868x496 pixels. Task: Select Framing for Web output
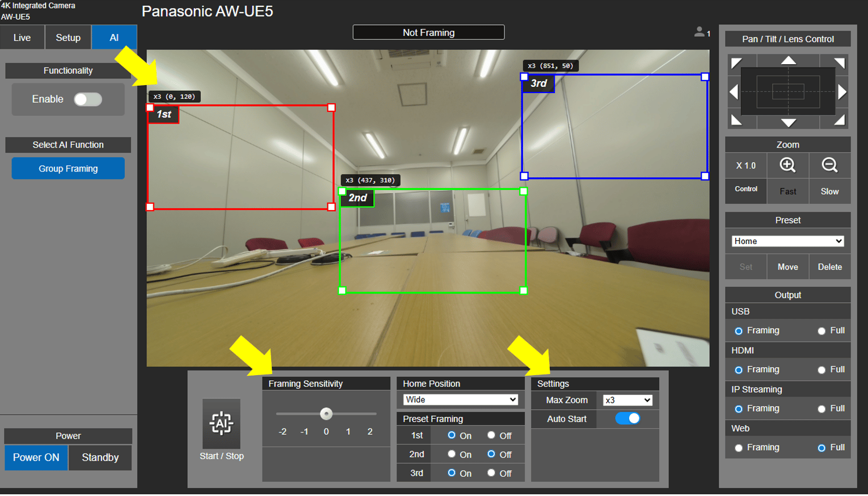coord(739,448)
